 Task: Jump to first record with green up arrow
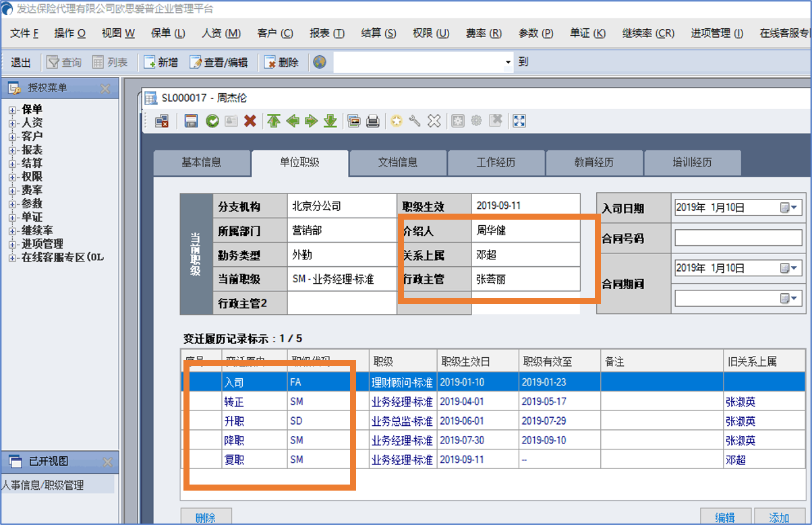click(x=273, y=121)
